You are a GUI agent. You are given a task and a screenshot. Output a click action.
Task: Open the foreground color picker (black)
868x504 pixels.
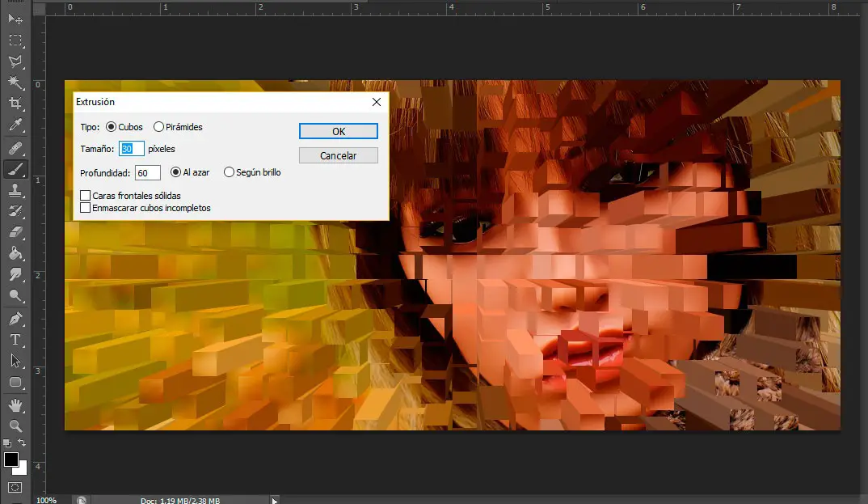click(x=10, y=458)
